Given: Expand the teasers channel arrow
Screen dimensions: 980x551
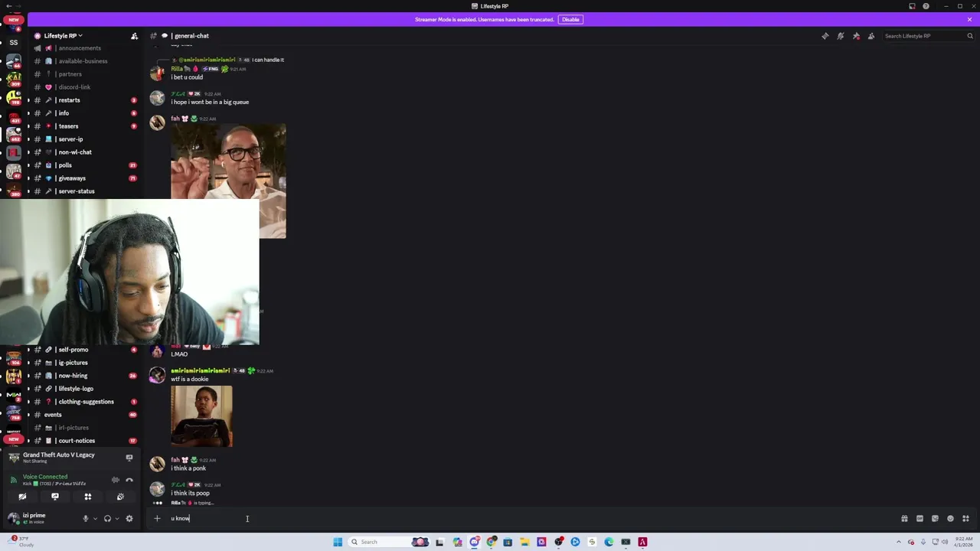Looking at the screenshot, I should 28,126.
